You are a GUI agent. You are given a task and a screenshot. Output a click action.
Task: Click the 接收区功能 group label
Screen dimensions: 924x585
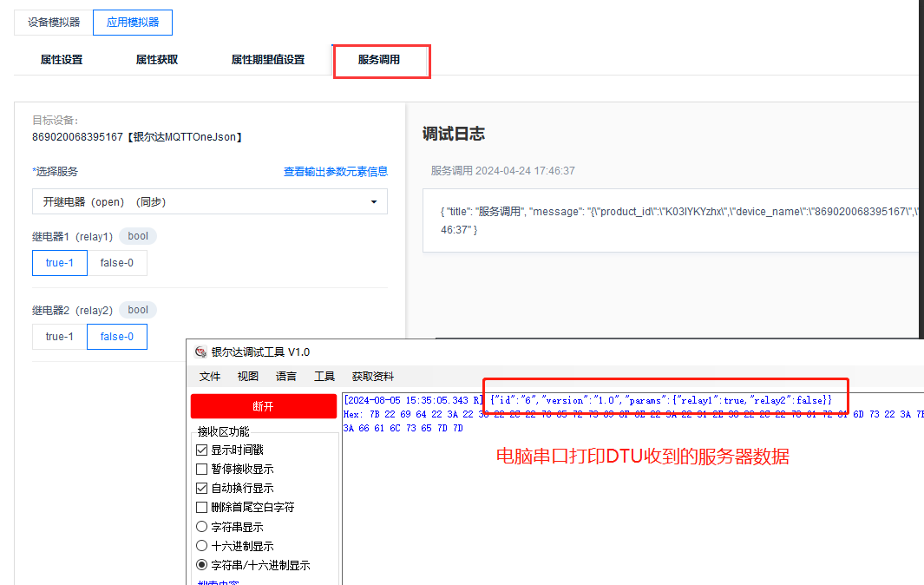(223, 431)
